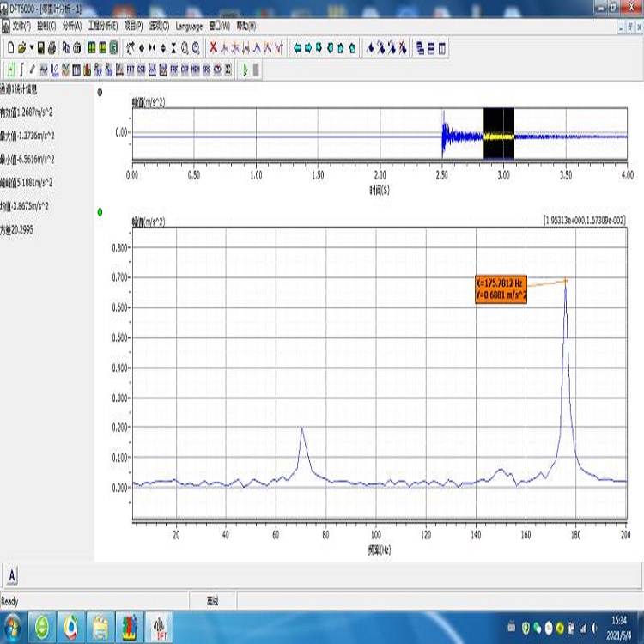
Task: Click the Print icon in toolbar
Action: coord(52,48)
